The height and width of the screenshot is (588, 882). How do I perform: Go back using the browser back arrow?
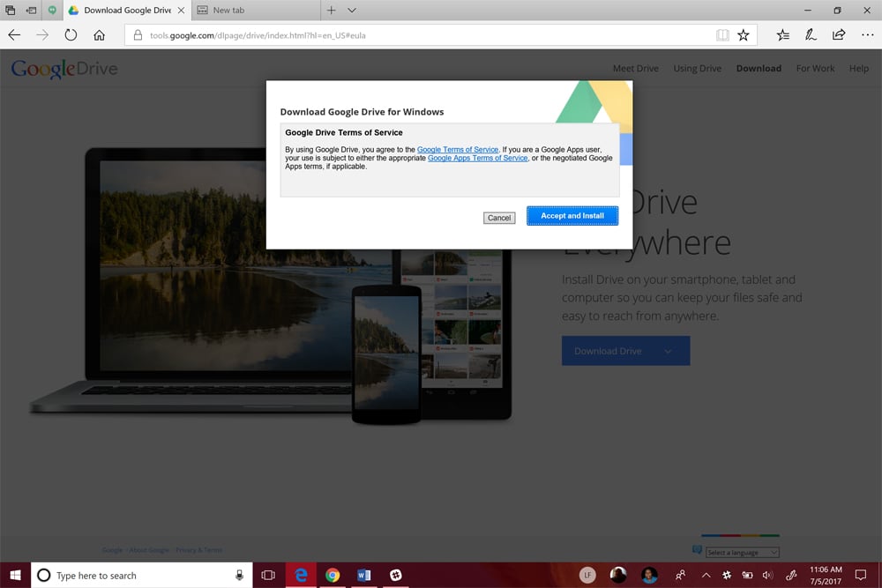pos(14,35)
